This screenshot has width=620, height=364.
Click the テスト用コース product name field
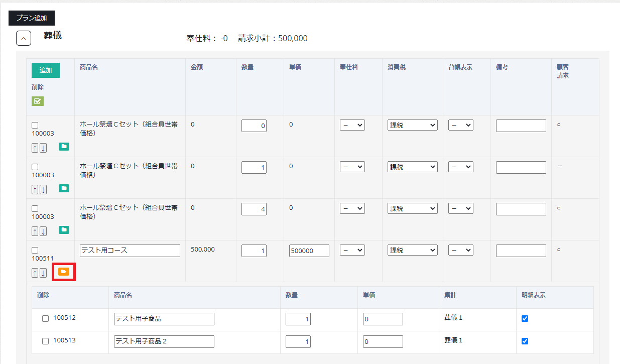(130, 251)
